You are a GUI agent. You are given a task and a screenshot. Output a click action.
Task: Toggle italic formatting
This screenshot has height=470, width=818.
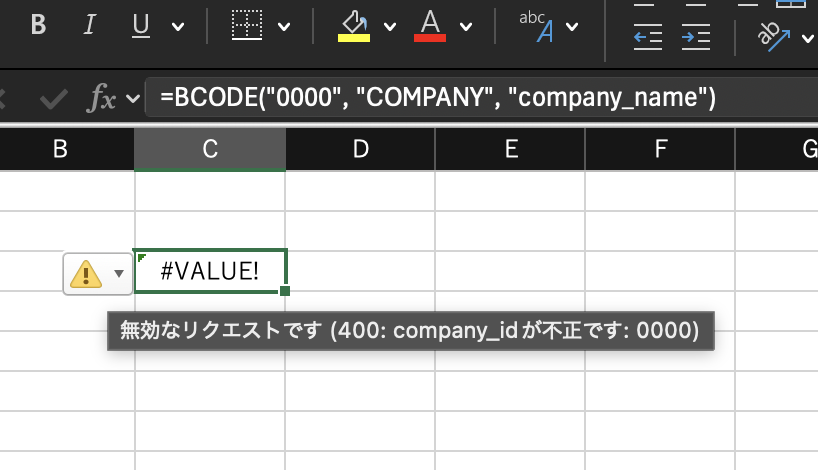90,25
